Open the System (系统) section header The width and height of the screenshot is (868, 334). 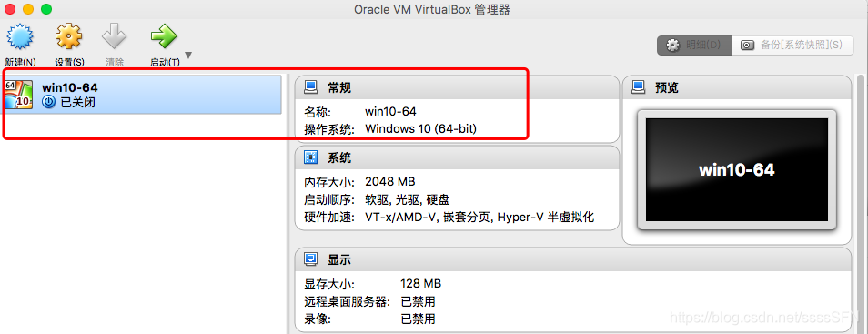[x=457, y=157]
